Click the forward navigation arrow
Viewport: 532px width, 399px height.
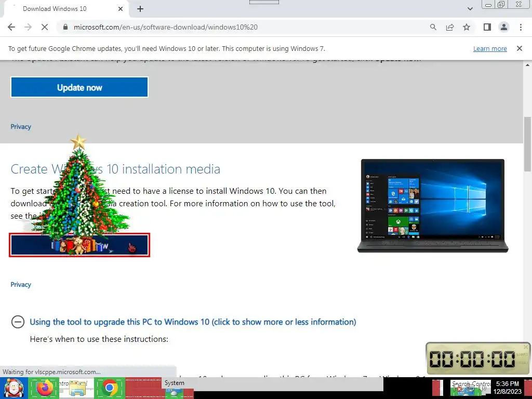tap(28, 27)
